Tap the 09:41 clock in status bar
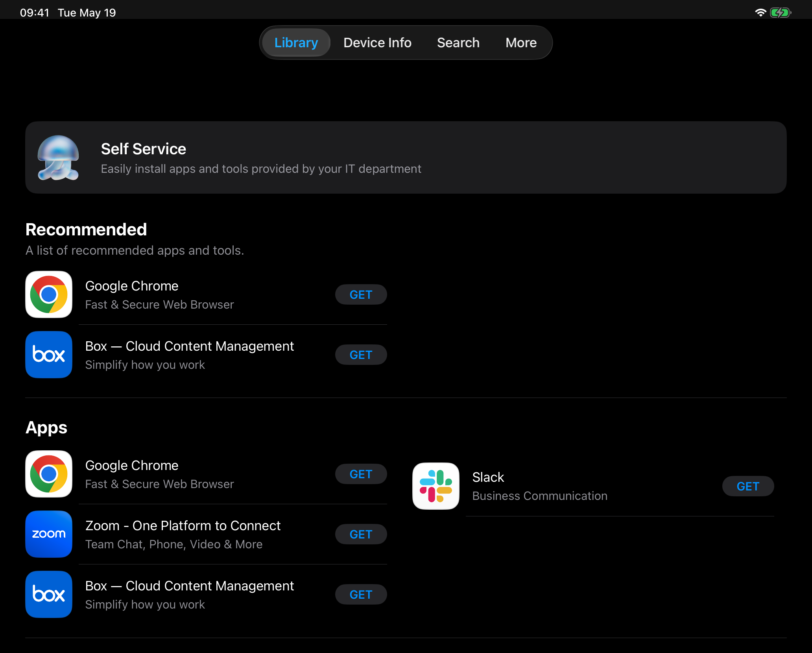Viewport: 812px width, 653px height. coord(35,13)
